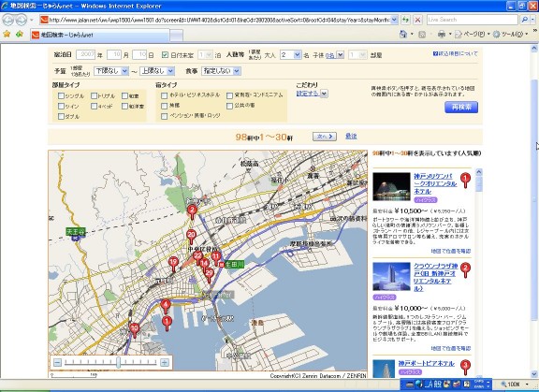Image resolution: width=539 pixels, height=392 pixels.
Task: Check the シングル room type checkbox
Action: tap(61, 95)
